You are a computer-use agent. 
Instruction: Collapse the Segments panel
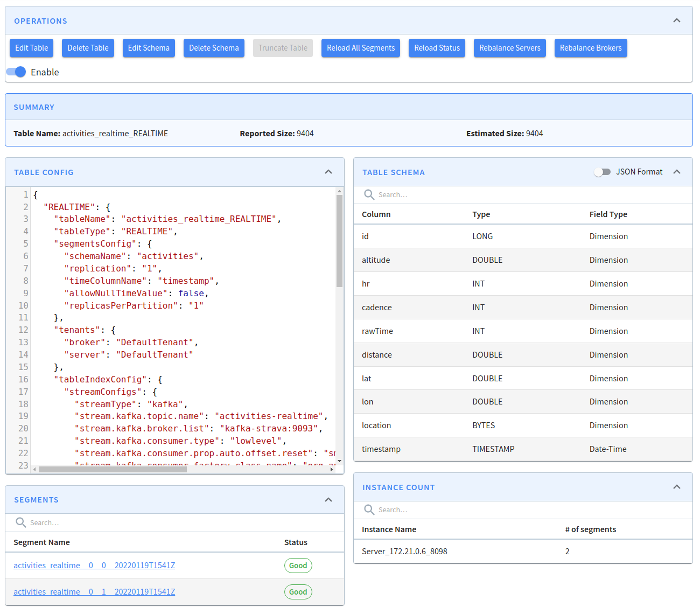click(x=328, y=500)
